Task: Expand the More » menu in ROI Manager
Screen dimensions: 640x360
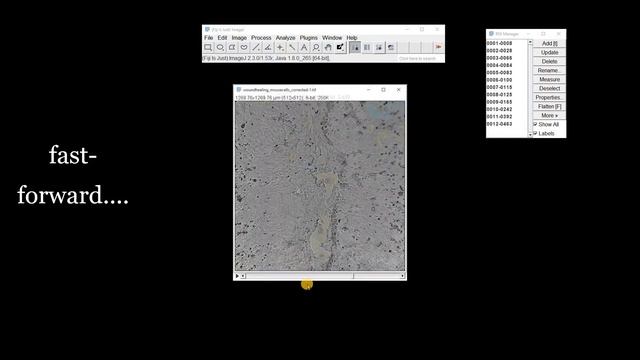Action: click(x=549, y=115)
